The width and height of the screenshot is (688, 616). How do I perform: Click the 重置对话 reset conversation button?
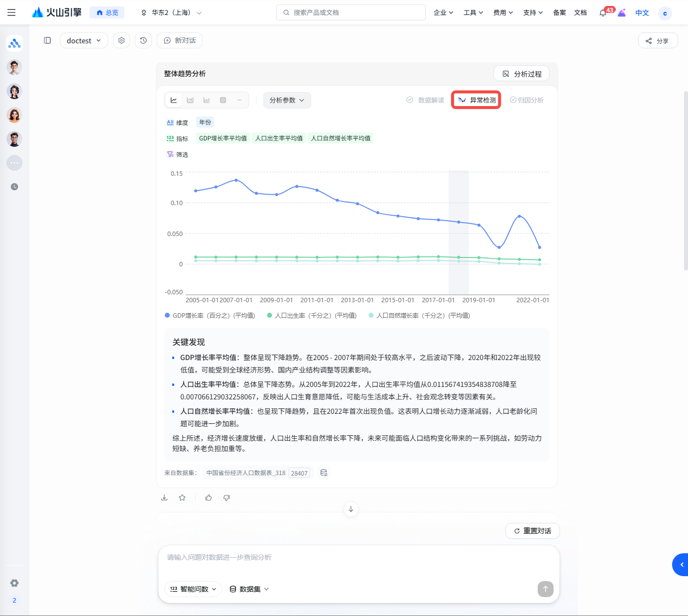pos(533,531)
